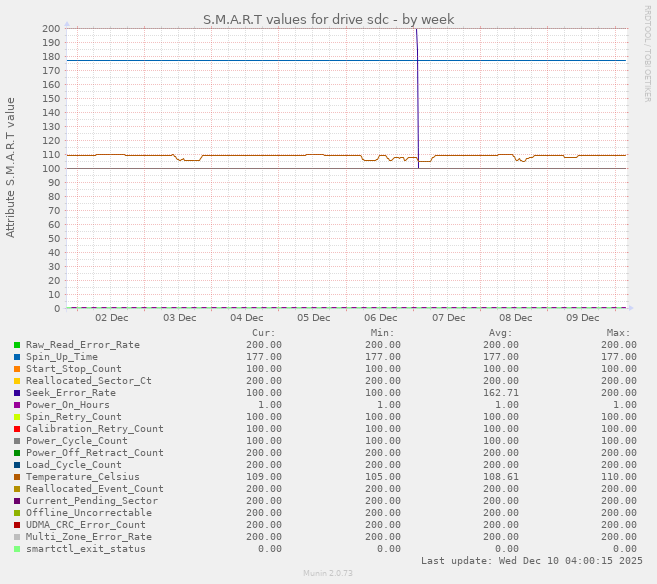This screenshot has height=584, width=657.
Task: Click the Temperature_Celsius legend color square
Action: point(17,477)
